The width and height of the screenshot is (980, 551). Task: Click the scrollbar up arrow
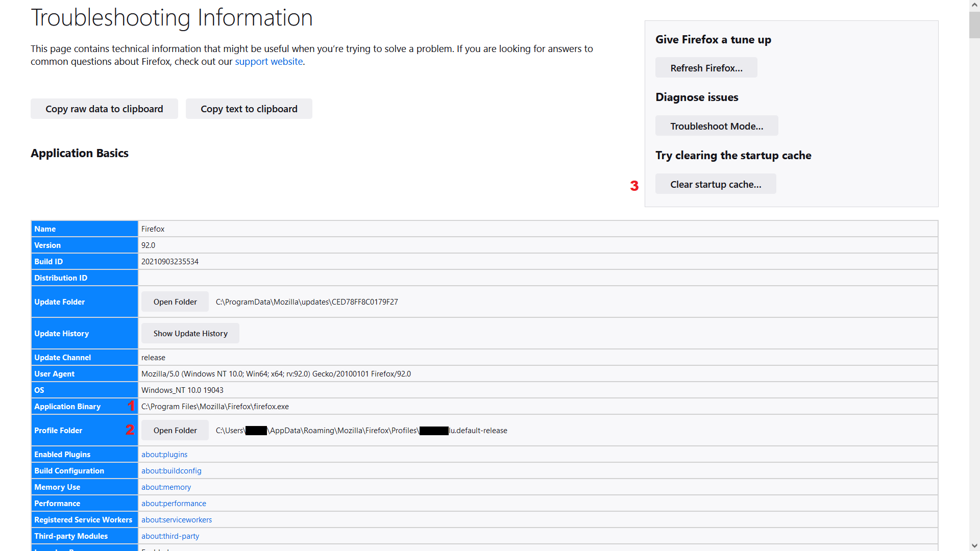click(x=974, y=4)
